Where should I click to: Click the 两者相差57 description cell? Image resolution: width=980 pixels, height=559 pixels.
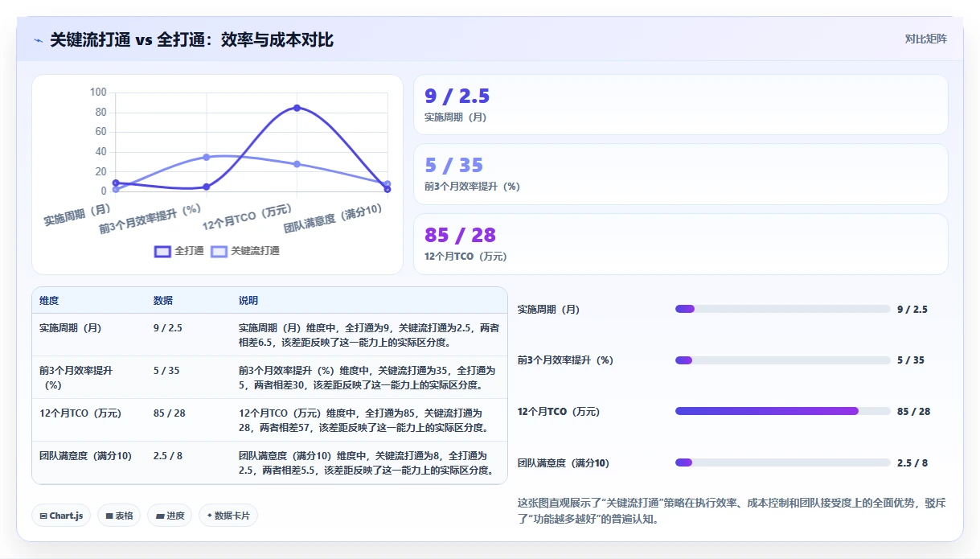pos(369,420)
